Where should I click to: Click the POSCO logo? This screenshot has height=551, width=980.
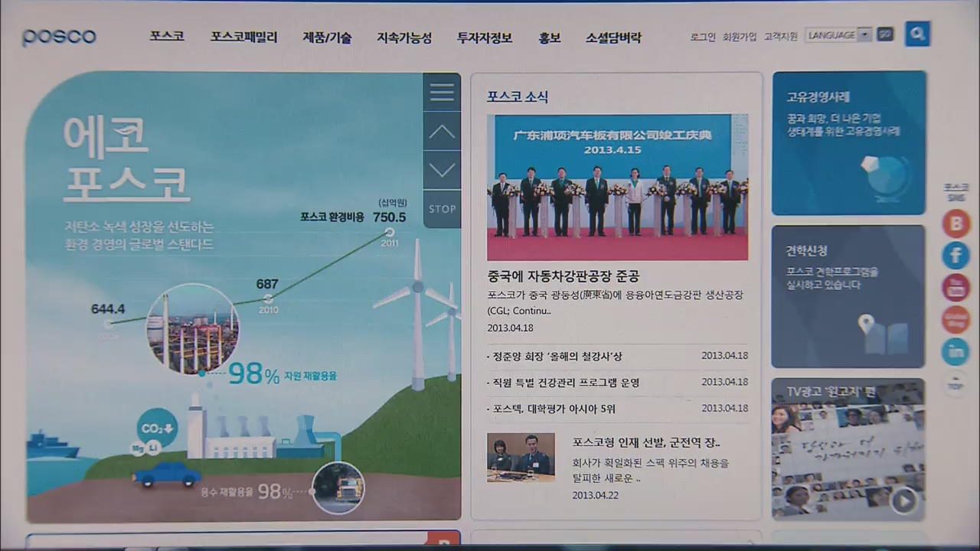(x=59, y=36)
